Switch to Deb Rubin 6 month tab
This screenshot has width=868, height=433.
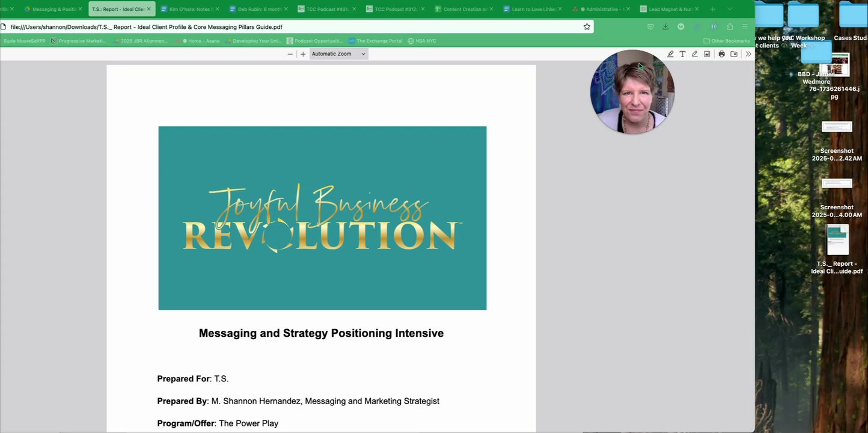(258, 9)
